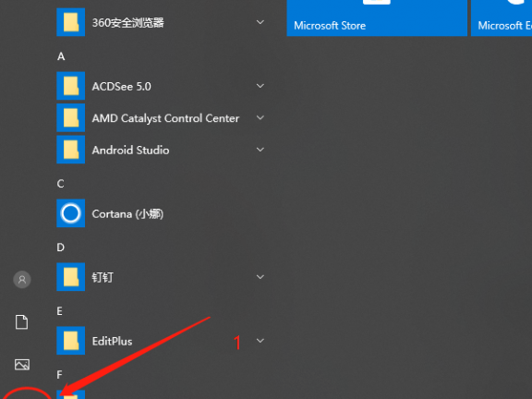Screen dimensions: 532x399
Task: Expand the 360安全浏览器 chevron
Action: coord(260,22)
